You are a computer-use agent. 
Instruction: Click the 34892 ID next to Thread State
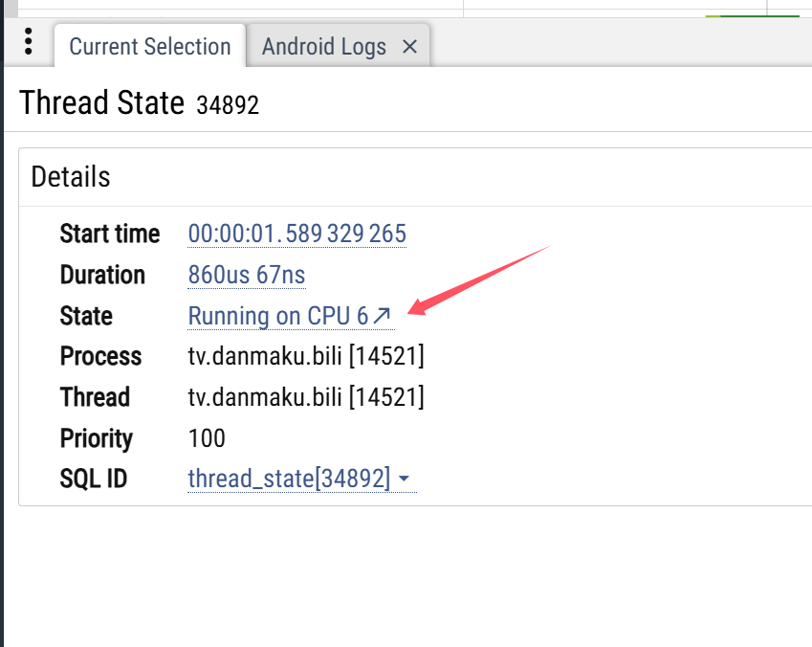(x=228, y=105)
